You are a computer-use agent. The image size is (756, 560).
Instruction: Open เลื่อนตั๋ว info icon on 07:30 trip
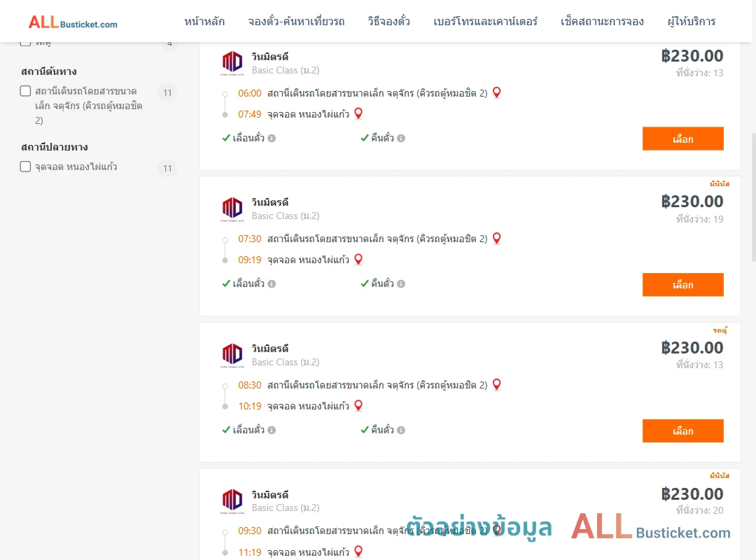click(272, 284)
